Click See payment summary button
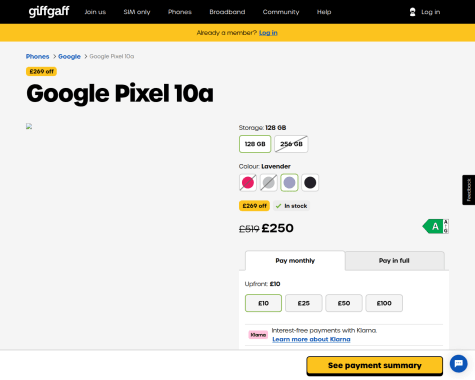This screenshot has height=380, width=475. [x=375, y=365]
